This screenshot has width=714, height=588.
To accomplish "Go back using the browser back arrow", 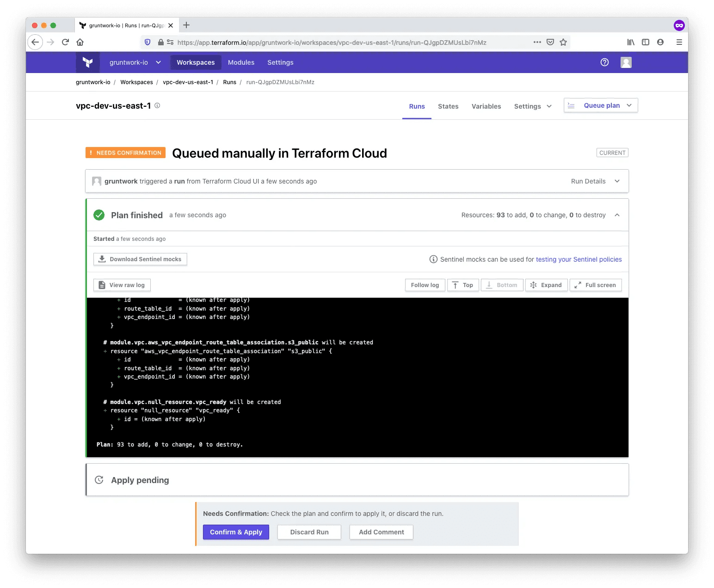I will coord(35,42).
